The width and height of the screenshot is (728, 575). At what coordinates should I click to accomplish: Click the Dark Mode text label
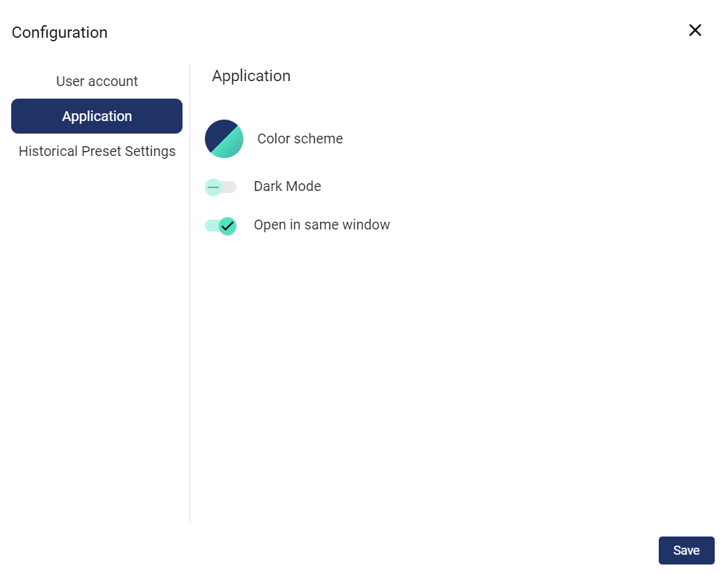click(287, 187)
